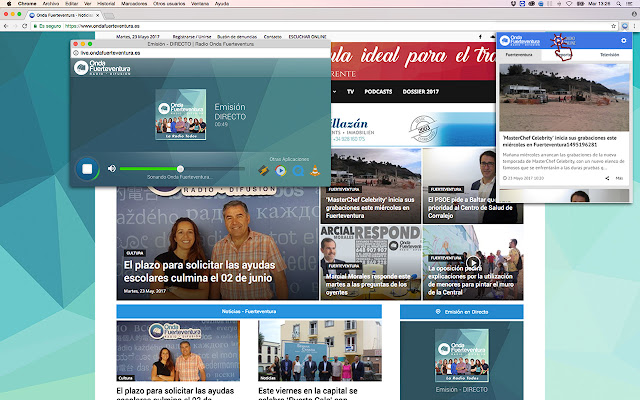
Task: Go forward with browser forward arrow
Action: 15,26
